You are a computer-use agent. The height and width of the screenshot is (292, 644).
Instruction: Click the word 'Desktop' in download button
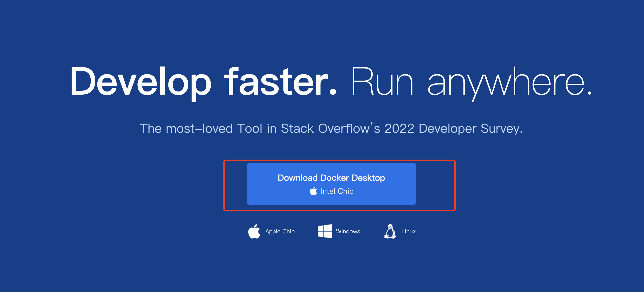(x=368, y=178)
